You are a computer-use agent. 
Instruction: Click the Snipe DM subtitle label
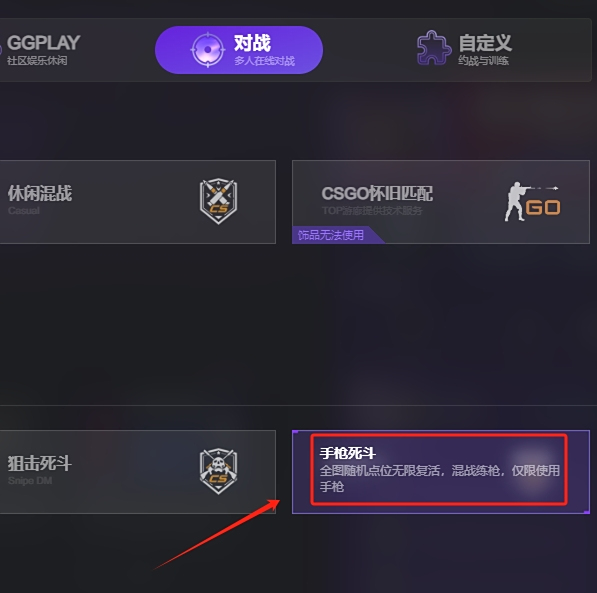(x=30, y=481)
